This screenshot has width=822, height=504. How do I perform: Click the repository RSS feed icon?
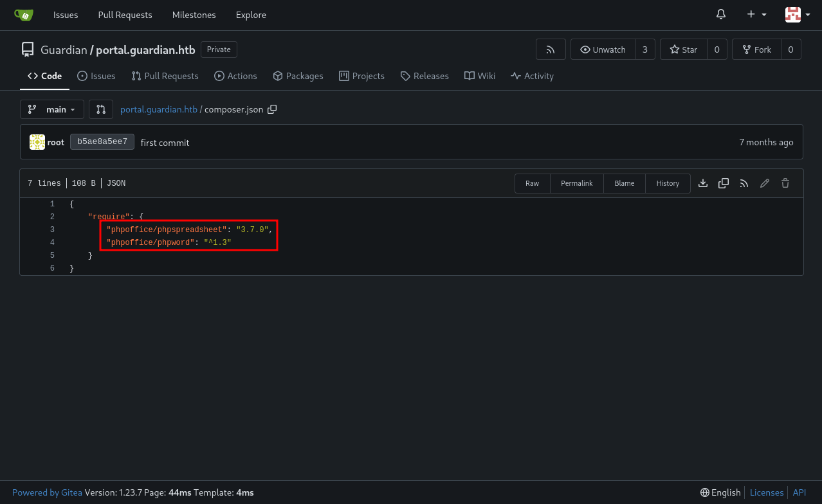pos(551,50)
